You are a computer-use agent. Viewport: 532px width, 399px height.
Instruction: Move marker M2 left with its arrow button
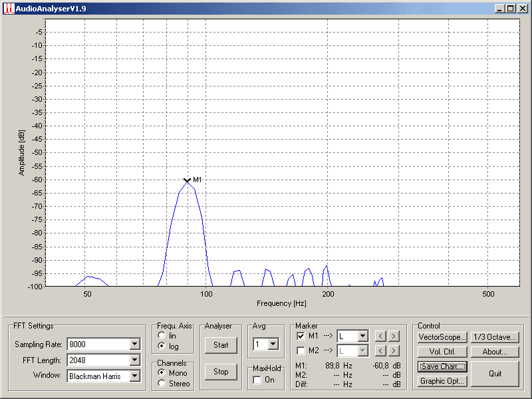(x=380, y=350)
